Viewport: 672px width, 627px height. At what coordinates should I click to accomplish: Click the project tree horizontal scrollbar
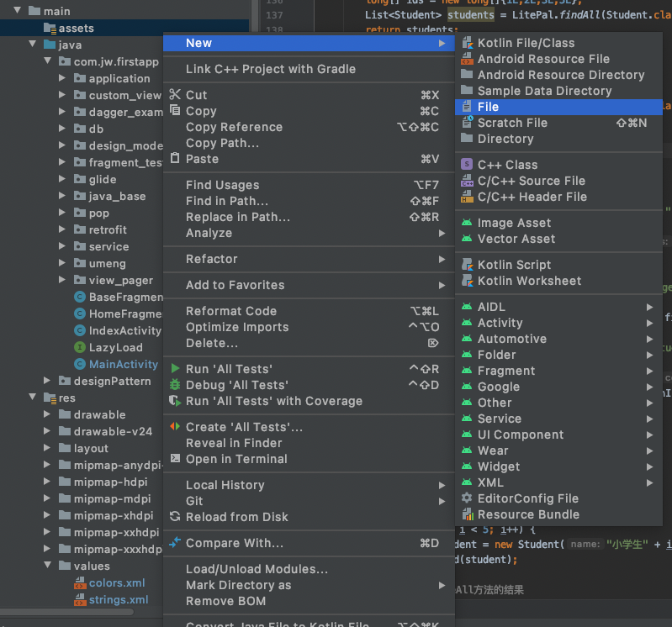click(66, 612)
